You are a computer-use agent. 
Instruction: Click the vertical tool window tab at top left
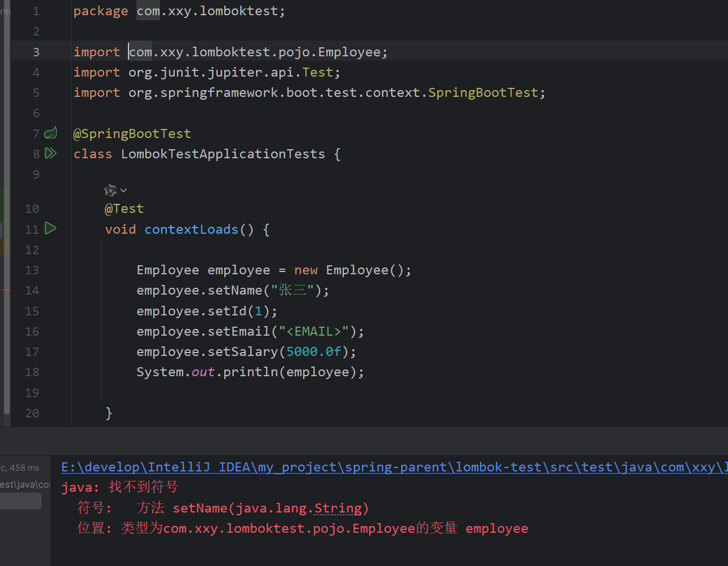coord(5,11)
